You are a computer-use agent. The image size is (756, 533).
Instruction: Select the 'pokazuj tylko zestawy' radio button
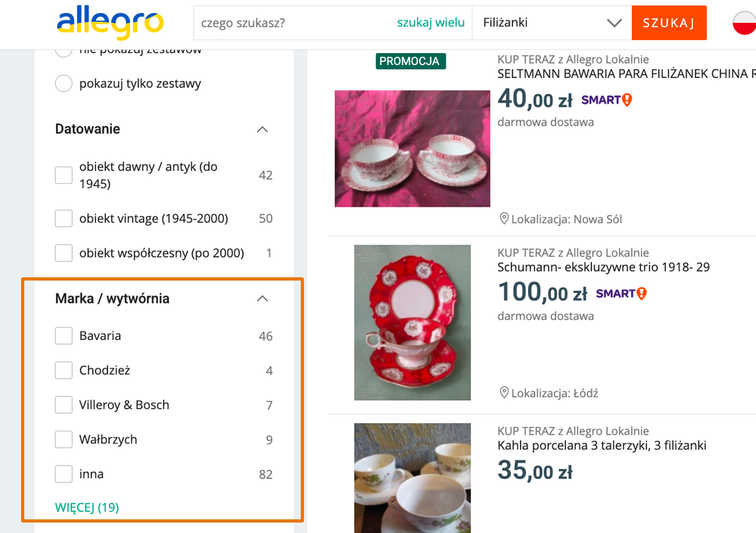[64, 83]
